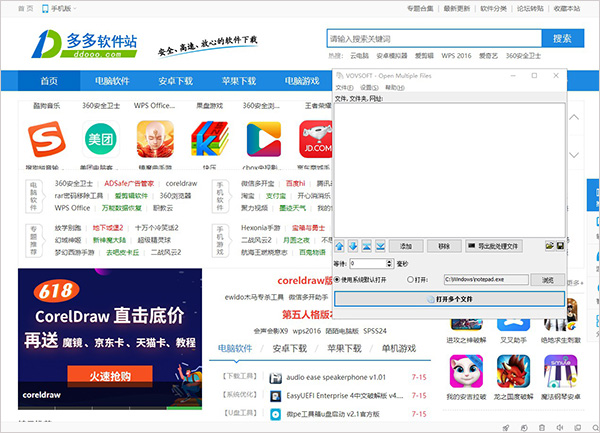The width and height of the screenshot is (600, 433).
Task: Click the bald monk game icon
Action: (x=155, y=139)
